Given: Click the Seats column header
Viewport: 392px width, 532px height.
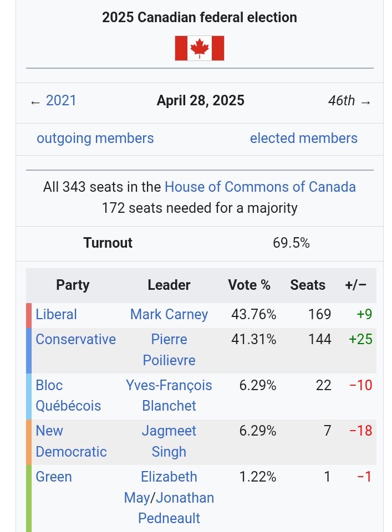Looking at the screenshot, I should point(308,285).
